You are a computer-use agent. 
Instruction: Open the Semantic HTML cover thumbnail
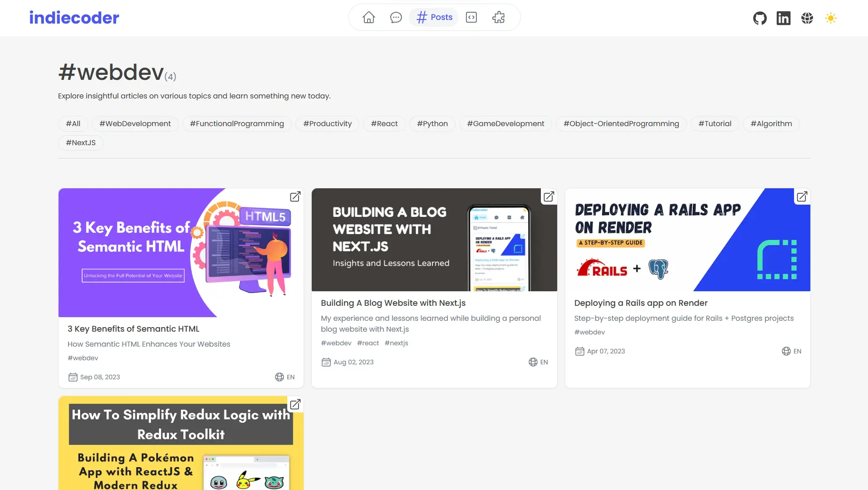pos(181,253)
